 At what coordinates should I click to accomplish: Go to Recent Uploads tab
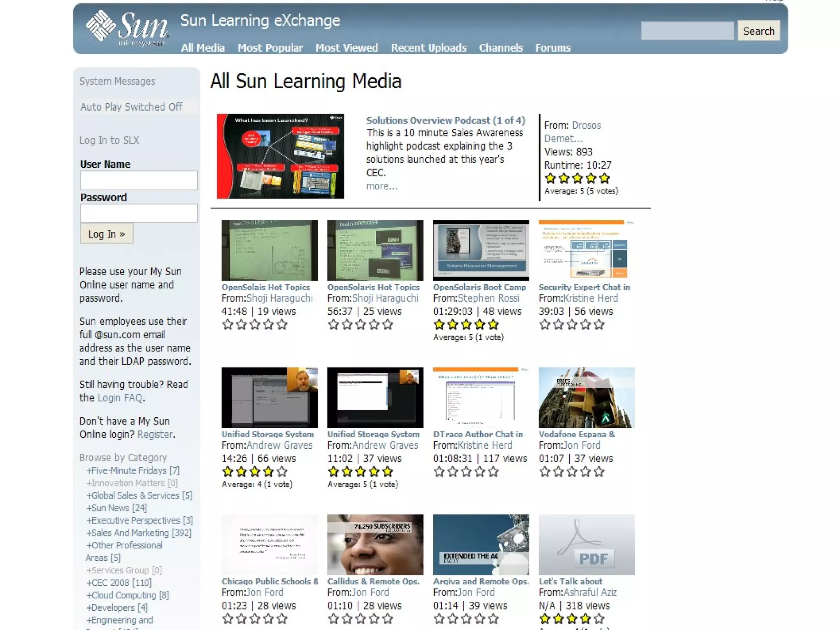(428, 48)
